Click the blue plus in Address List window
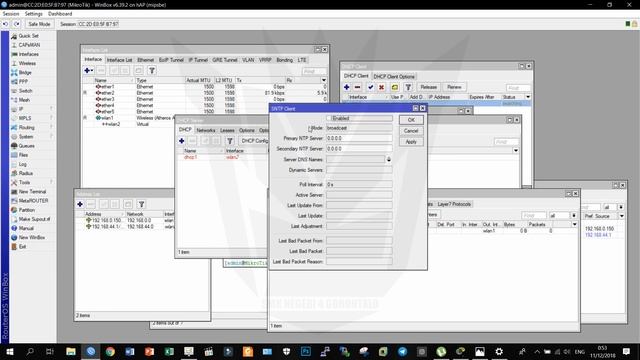This screenshot has width=640, height=360. click(80, 204)
